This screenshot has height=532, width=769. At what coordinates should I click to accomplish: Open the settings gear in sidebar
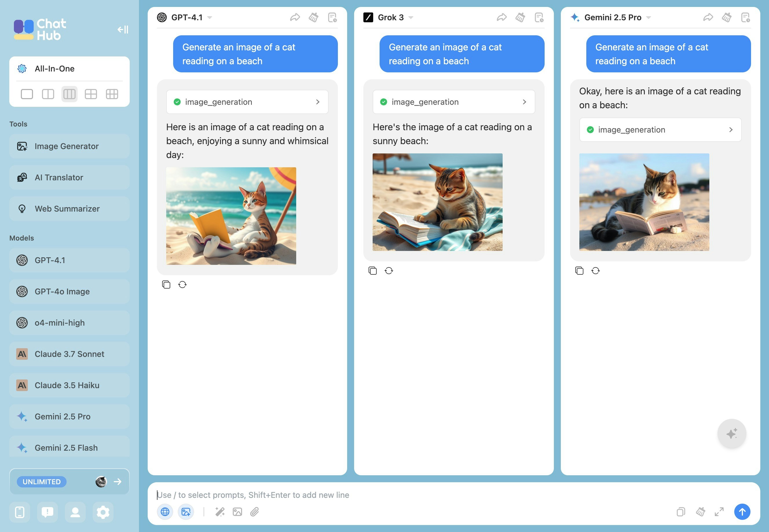pyautogui.click(x=103, y=512)
